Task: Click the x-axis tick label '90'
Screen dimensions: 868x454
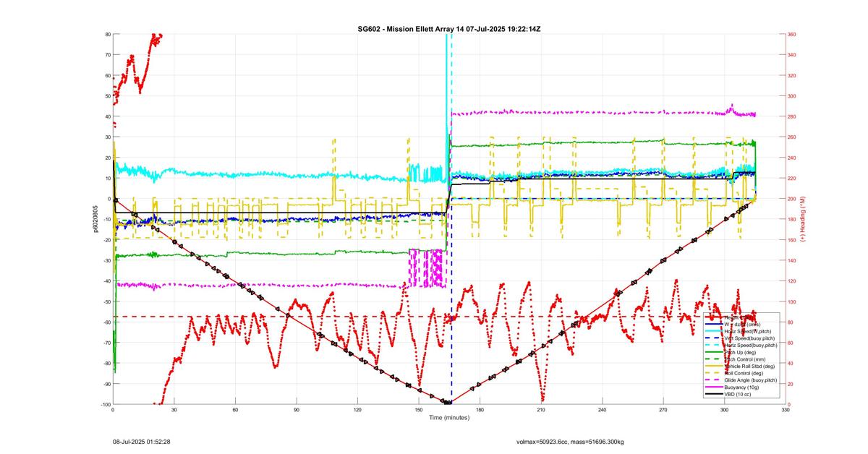Action: tap(297, 410)
